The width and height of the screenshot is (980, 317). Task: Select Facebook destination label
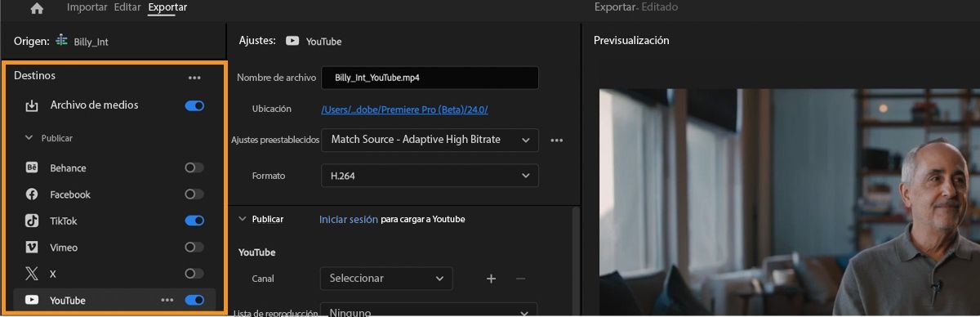click(x=70, y=194)
